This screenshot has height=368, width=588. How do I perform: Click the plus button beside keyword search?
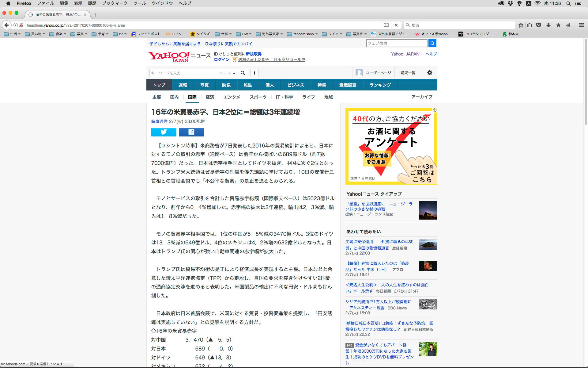[x=254, y=73]
